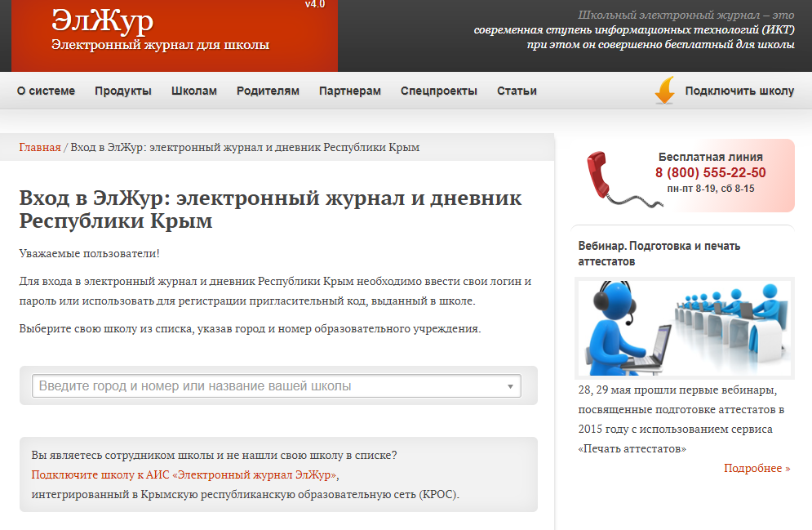The height and width of the screenshot is (530, 812).
Task: Open the Статьи section
Action: [x=517, y=91]
